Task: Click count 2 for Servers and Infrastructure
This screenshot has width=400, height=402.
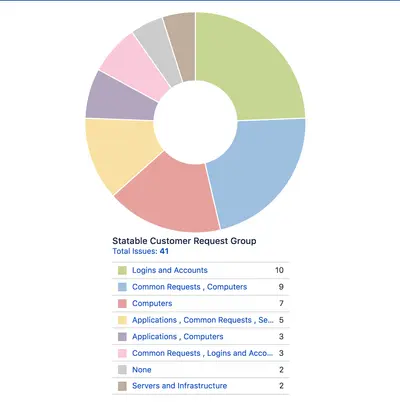Action: [281, 386]
